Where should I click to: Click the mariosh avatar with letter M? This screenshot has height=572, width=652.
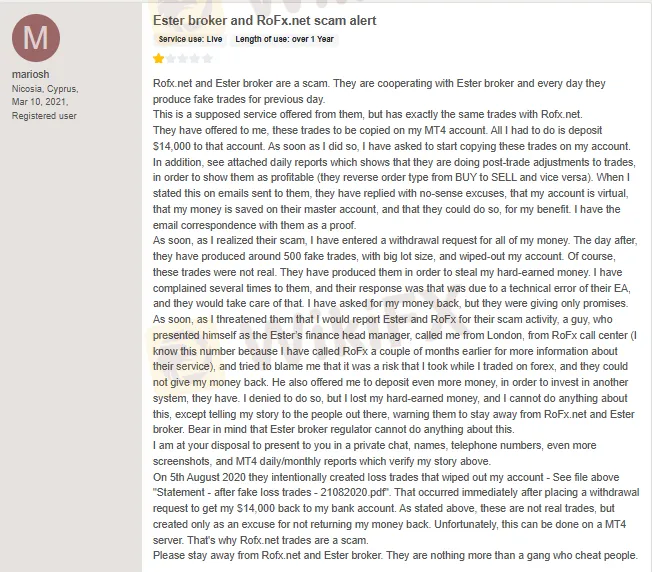pyautogui.click(x=35, y=37)
